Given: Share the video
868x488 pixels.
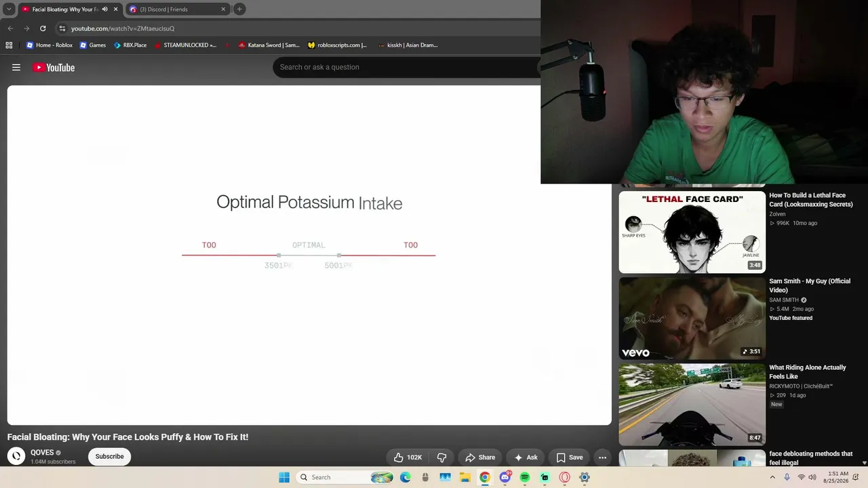Looking at the screenshot, I should (x=480, y=457).
